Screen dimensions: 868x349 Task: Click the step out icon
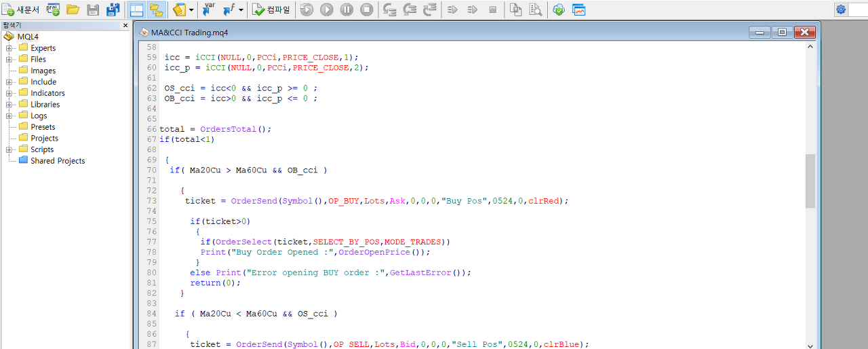tap(430, 10)
